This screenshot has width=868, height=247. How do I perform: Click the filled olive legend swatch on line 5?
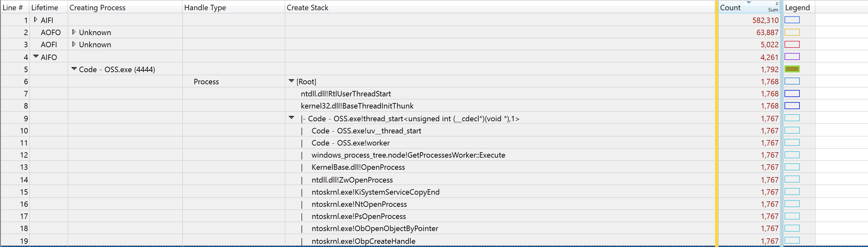(792, 69)
